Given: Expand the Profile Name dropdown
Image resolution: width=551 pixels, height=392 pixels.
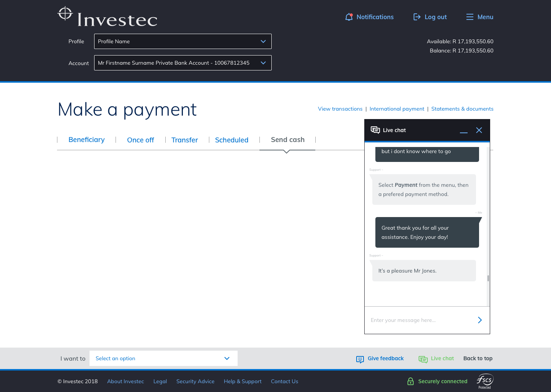Looking at the screenshot, I should click(183, 41).
